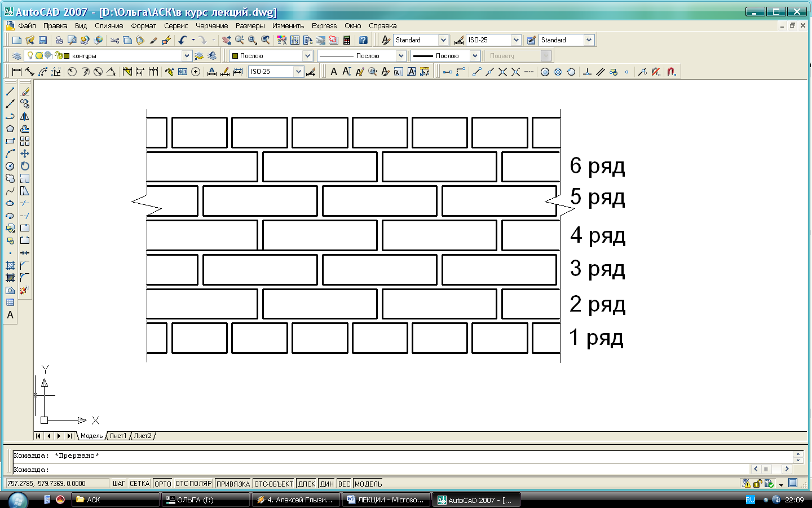Expand the lineweight Послою dropdown
812x508 pixels.
click(x=475, y=56)
